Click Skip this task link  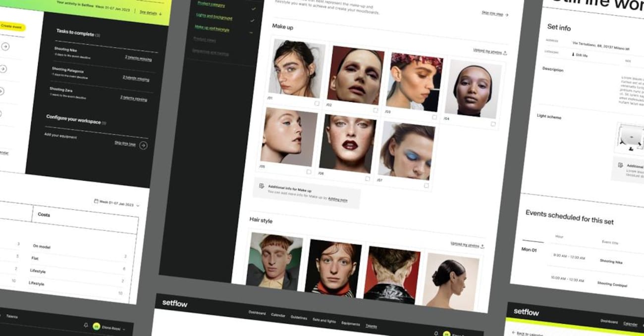pos(125,144)
